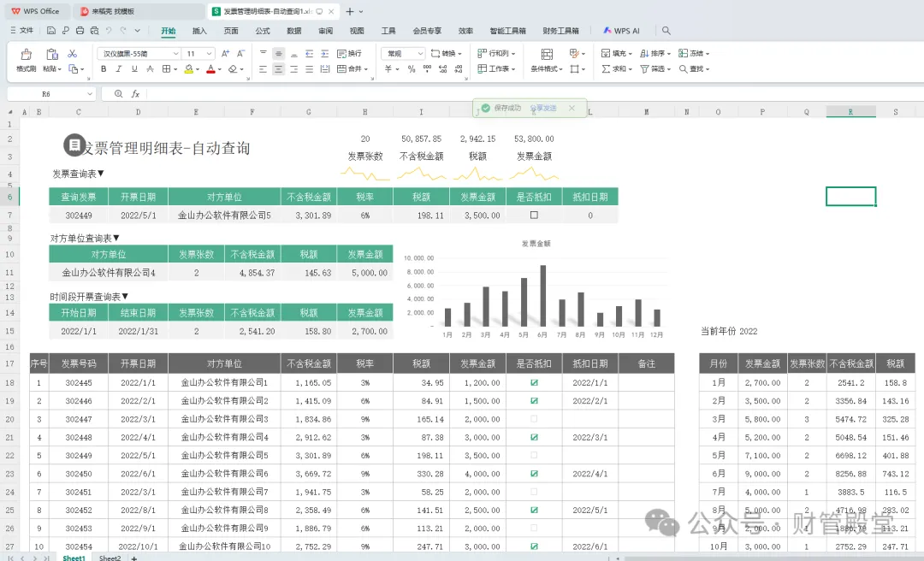The image size is (924, 561).
Task: Toggle deduction checkbox in row of invoice 302448
Action: click(x=534, y=437)
